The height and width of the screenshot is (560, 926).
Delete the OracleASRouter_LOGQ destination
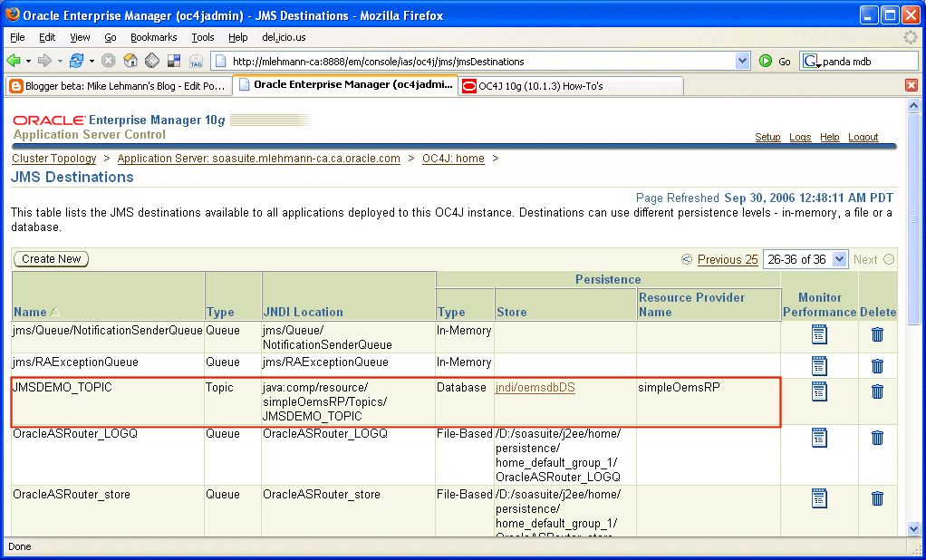[x=878, y=438]
